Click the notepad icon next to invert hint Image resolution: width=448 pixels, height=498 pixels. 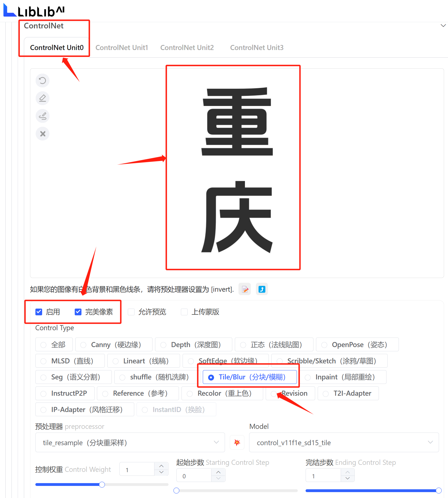pos(245,289)
